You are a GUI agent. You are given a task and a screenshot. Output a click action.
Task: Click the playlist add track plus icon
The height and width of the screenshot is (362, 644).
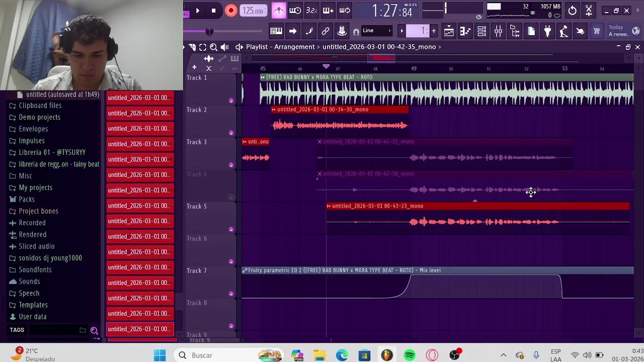(194, 67)
